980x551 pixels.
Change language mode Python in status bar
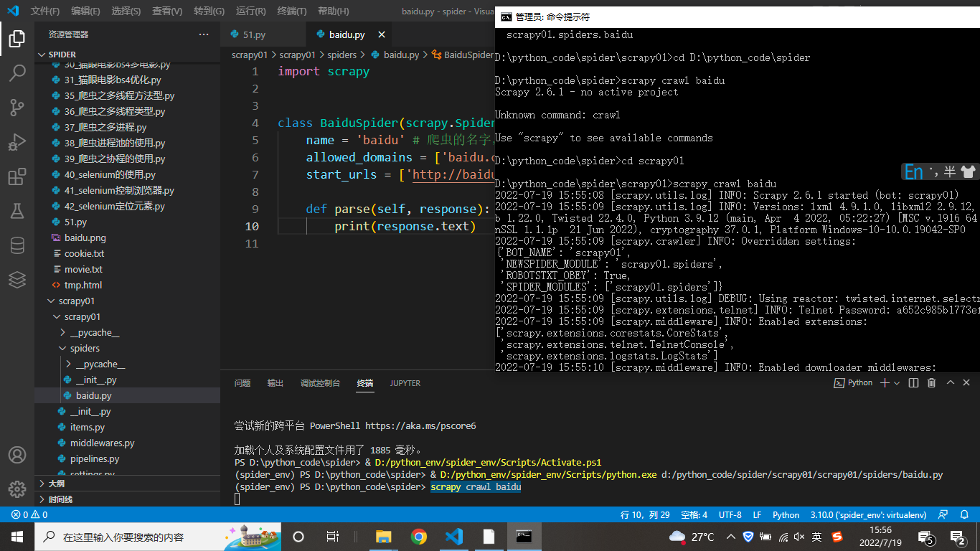coord(786,515)
